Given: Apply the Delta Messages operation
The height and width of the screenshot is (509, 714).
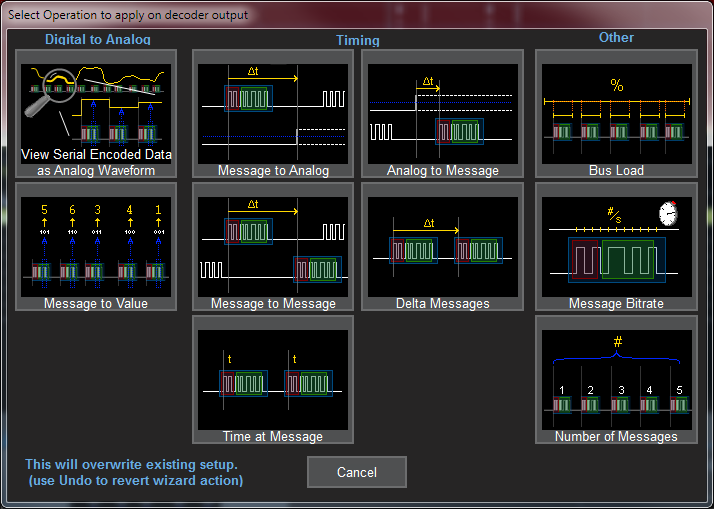Looking at the screenshot, I should point(442,246).
